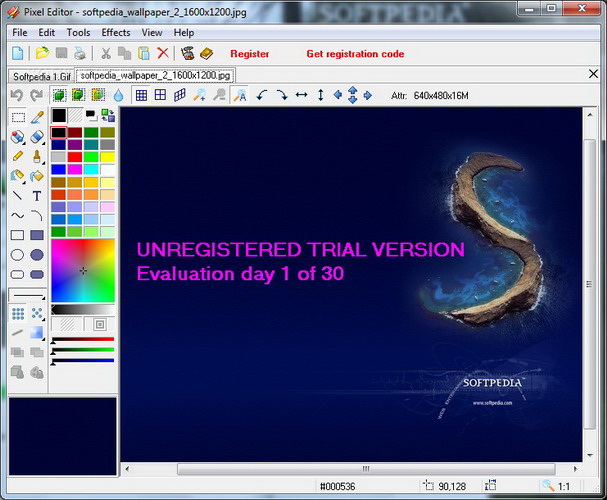The width and height of the screenshot is (607, 500).
Task: Toggle the first green cube selection mode
Action: point(59,95)
